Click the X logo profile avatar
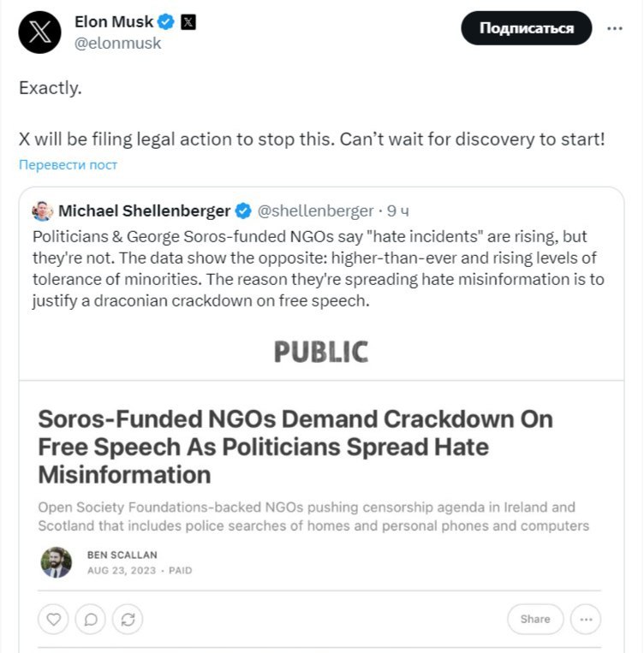The width and height of the screenshot is (644, 653). (x=39, y=33)
